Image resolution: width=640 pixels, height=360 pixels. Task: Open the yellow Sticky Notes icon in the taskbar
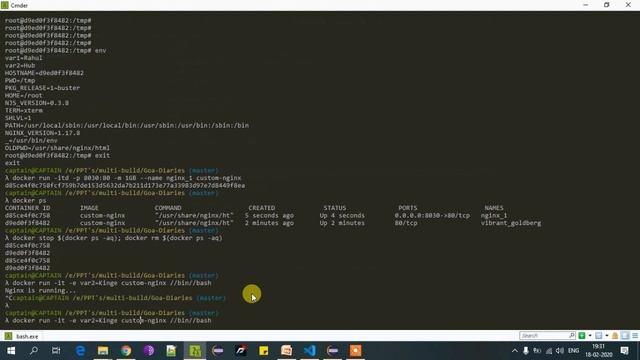coord(264,351)
